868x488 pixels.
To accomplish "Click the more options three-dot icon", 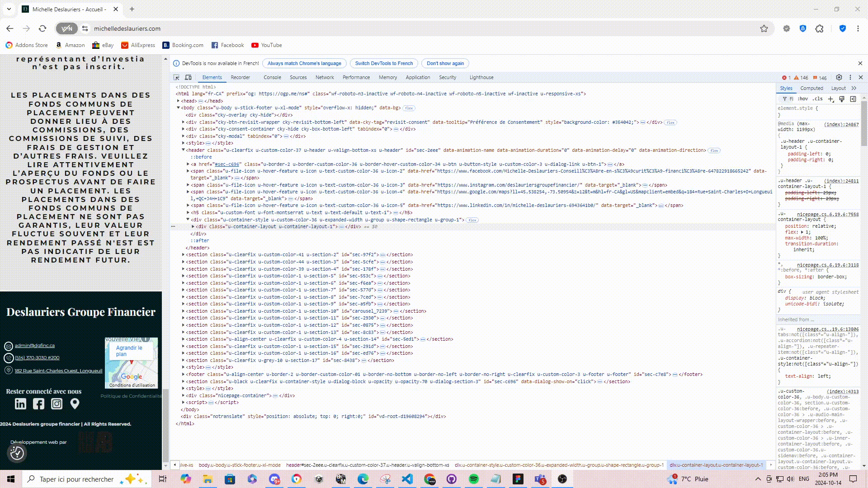I will click(x=851, y=77).
